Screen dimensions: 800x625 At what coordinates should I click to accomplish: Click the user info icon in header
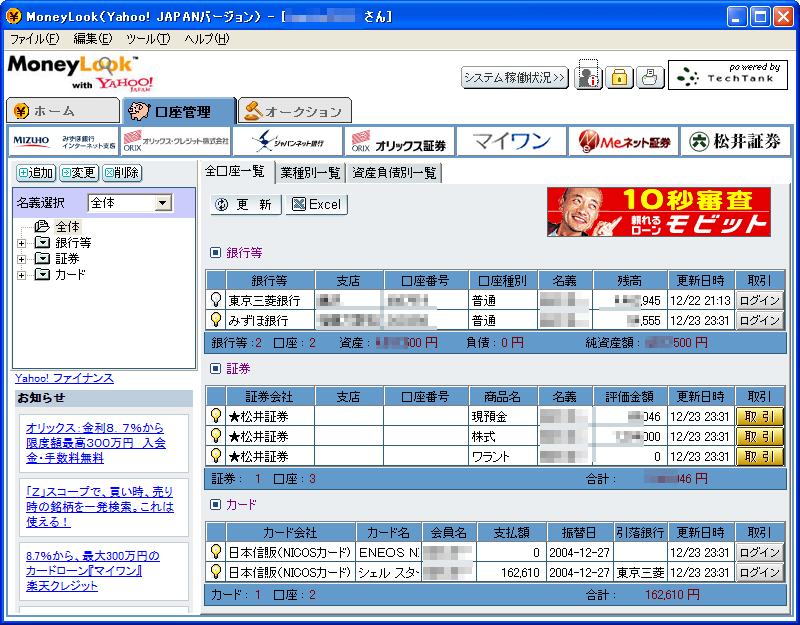588,78
